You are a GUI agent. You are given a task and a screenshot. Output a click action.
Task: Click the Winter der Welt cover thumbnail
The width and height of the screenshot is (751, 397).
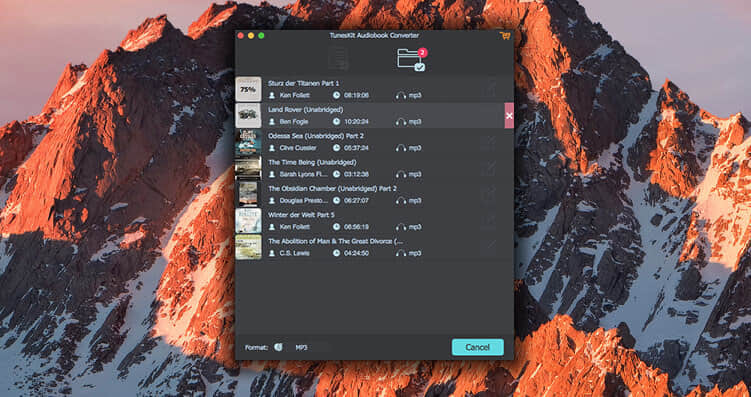(248, 221)
